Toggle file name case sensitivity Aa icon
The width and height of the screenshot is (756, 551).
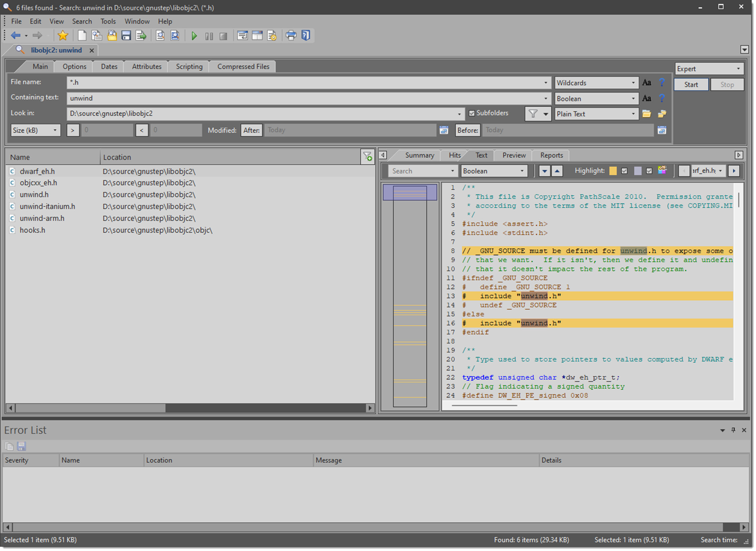coord(647,83)
